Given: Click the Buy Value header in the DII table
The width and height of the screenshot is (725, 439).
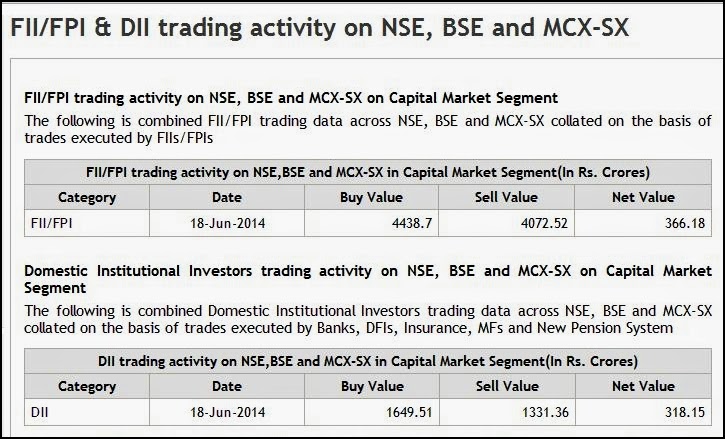Looking at the screenshot, I should (372, 386).
